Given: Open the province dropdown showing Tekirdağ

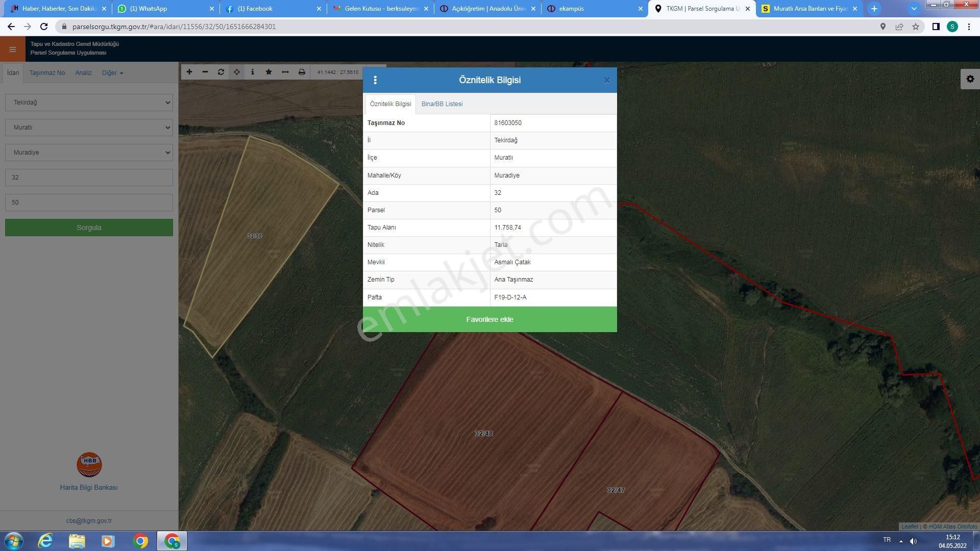Looking at the screenshot, I should click(89, 103).
